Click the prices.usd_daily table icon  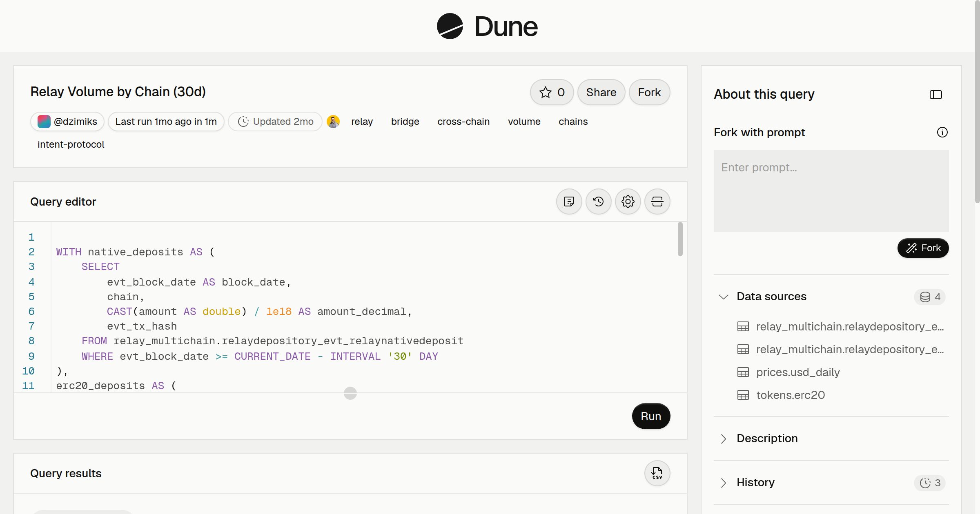(743, 372)
